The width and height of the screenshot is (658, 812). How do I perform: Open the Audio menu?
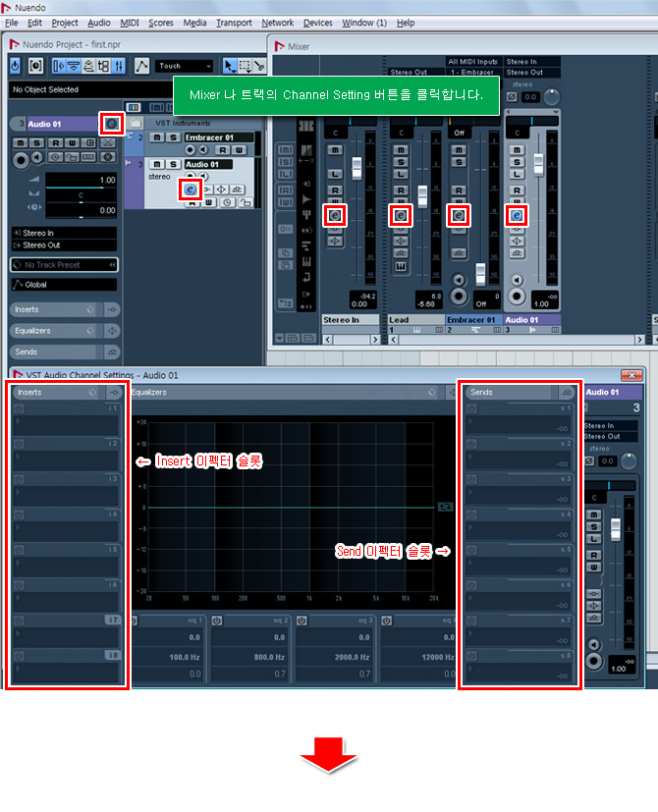point(99,23)
